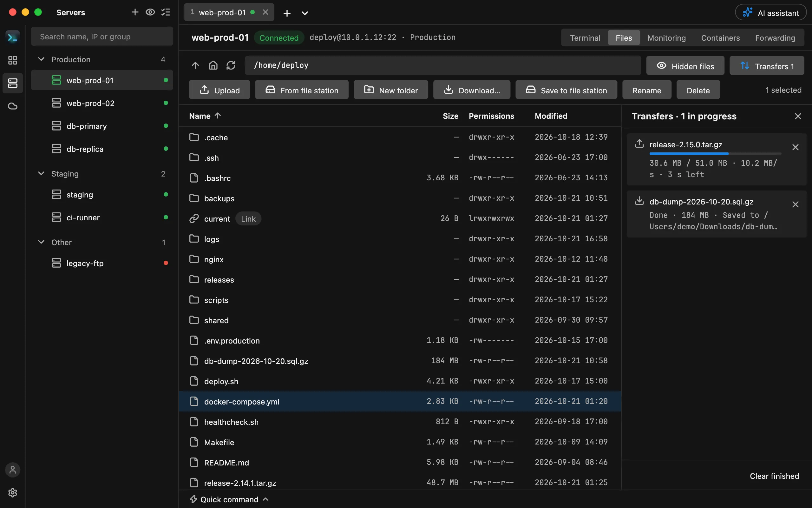
Task: Click the release-2.15.0.tar.gz upload progress bar
Action: (715, 154)
